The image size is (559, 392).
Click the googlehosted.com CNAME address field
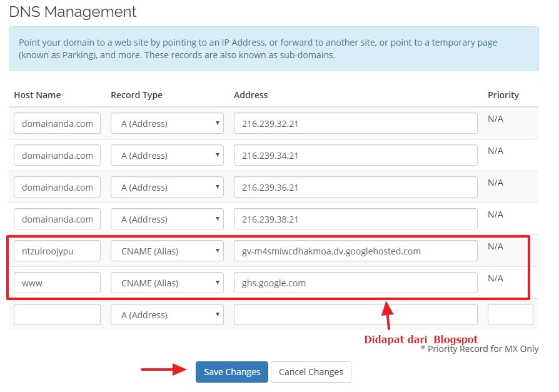coord(355,251)
